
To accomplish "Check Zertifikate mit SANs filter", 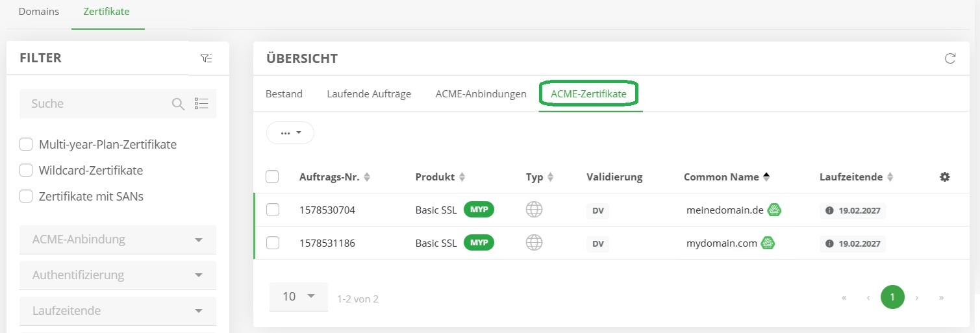I will [26, 196].
